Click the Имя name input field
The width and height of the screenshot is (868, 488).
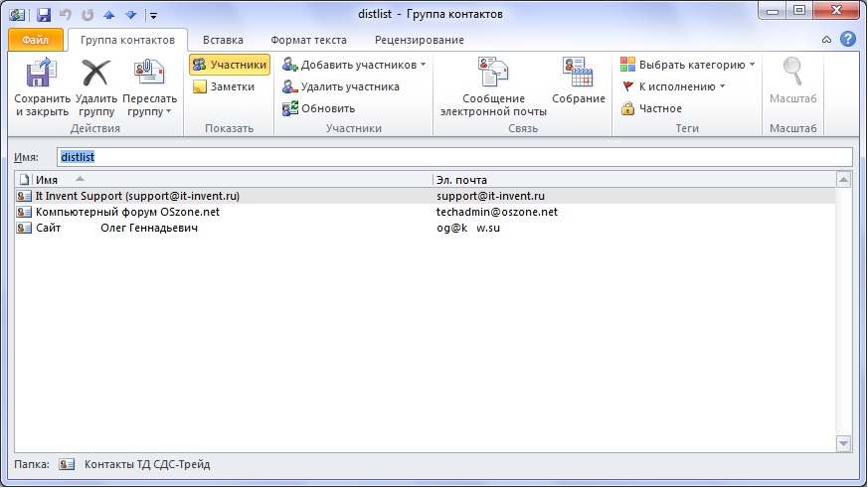pyautogui.click(x=454, y=157)
